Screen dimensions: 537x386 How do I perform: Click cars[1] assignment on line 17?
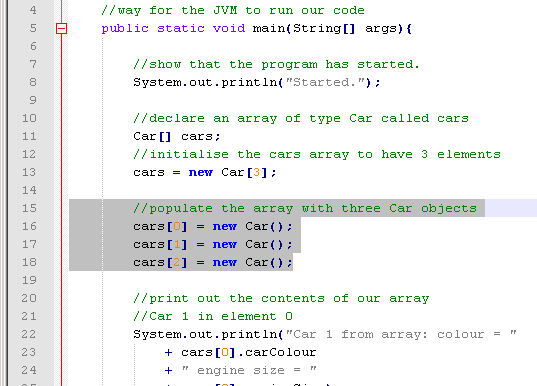point(213,245)
